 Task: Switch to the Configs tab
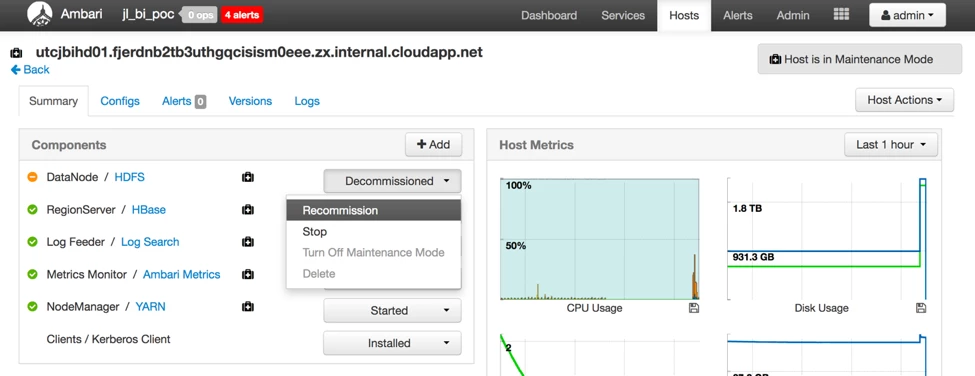120,101
